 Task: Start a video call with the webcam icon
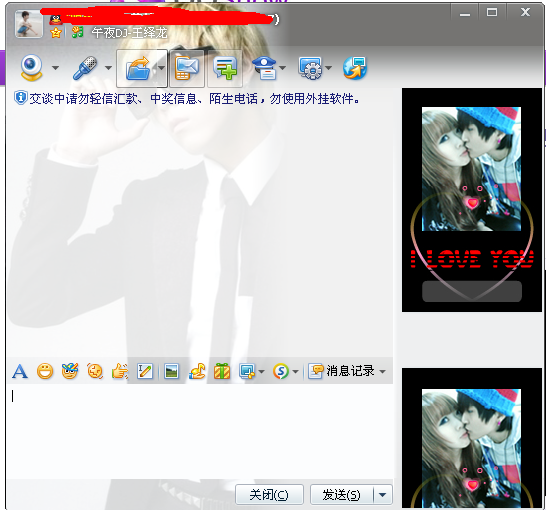click(x=31, y=68)
